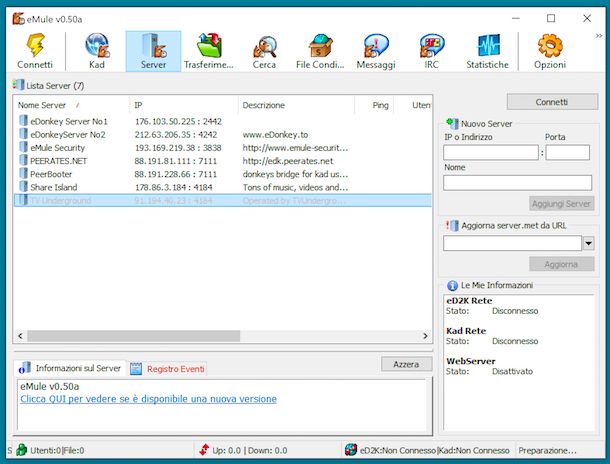The width and height of the screenshot is (610, 464).
Task: Click Up: 0.0 | Down: 0.0 status text
Action: point(250,450)
